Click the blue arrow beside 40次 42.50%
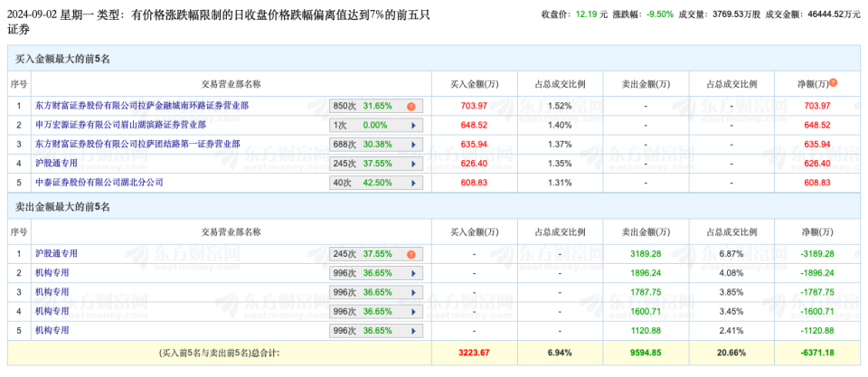The width and height of the screenshot is (868, 377). [x=411, y=182]
